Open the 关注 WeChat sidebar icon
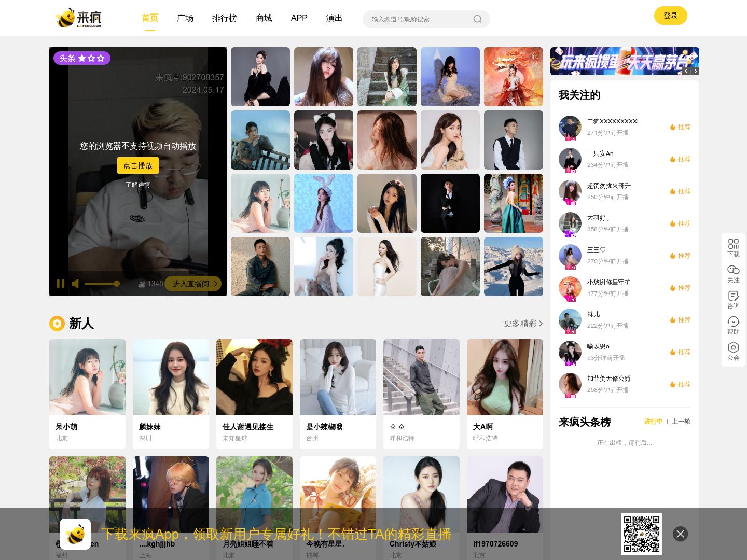 pyautogui.click(x=733, y=273)
